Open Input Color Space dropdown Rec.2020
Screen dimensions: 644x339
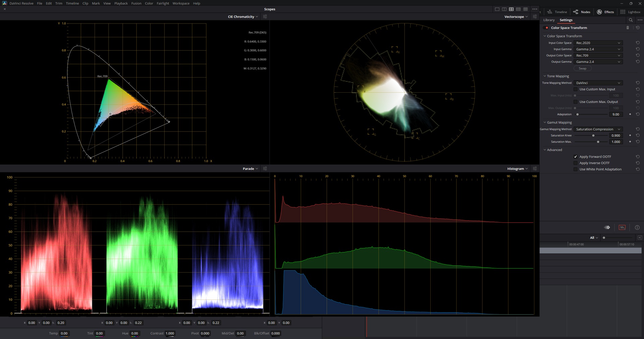tap(598, 43)
